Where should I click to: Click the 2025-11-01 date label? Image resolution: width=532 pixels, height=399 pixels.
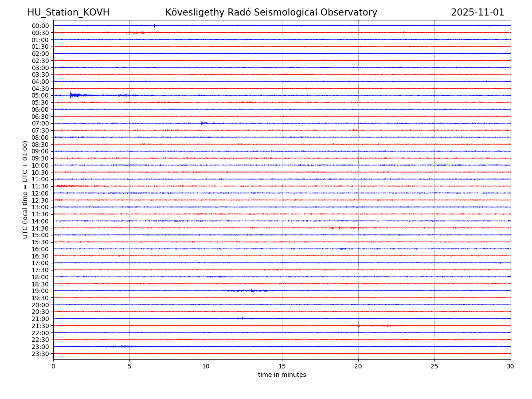477,12
